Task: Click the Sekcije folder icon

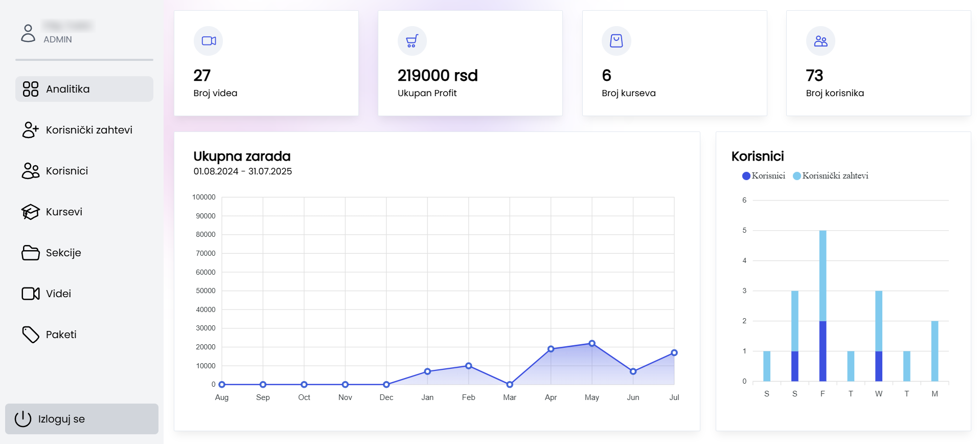Action: point(30,253)
